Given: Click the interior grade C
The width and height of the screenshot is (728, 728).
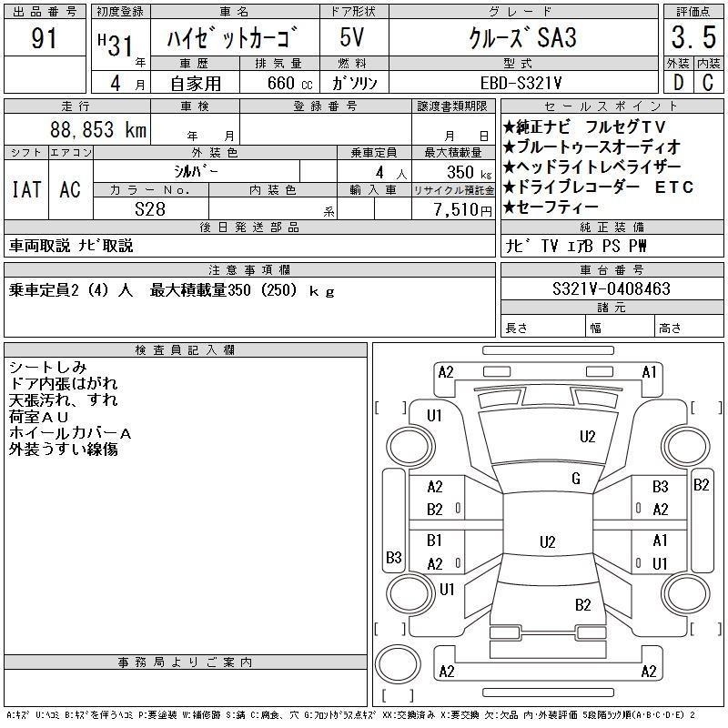Looking at the screenshot, I should pyautogui.click(x=708, y=83).
